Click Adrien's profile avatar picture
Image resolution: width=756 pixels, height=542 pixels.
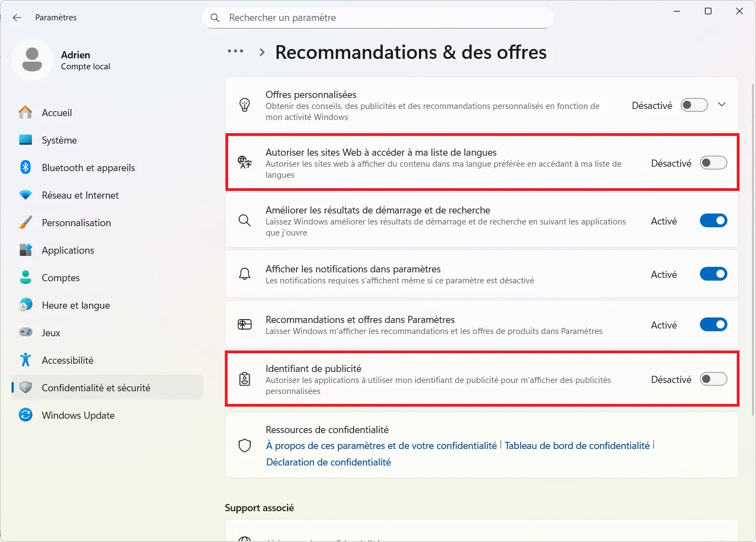coord(32,60)
